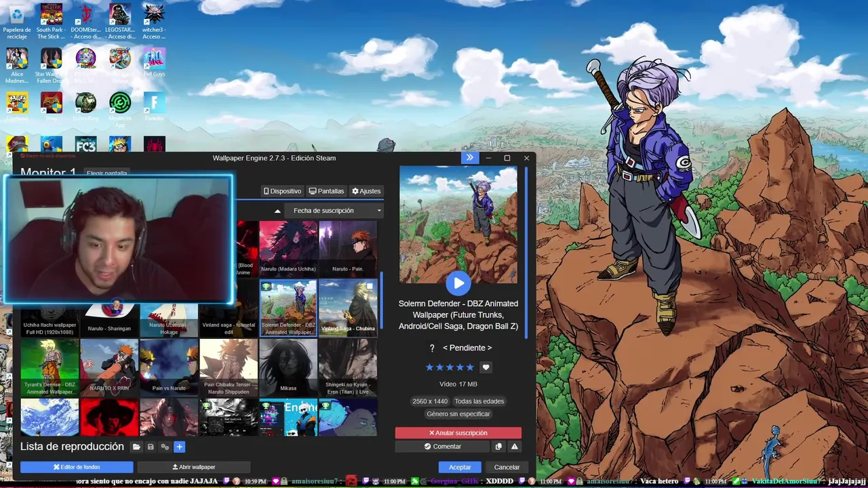Click the Cancelar button
The width and height of the screenshot is (868, 488).
pos(507,467)
